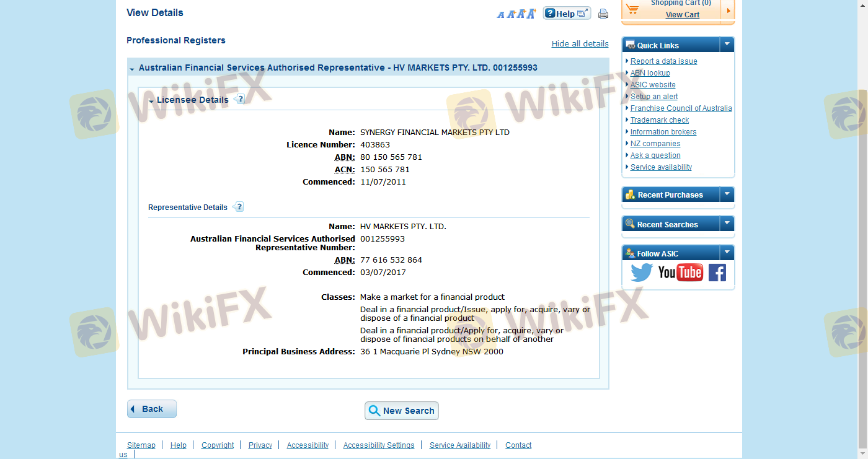The height and width of the screenshot is (459, 868).
Task: Collapse the Follow ASIC panel
Action: click(727, 253)
